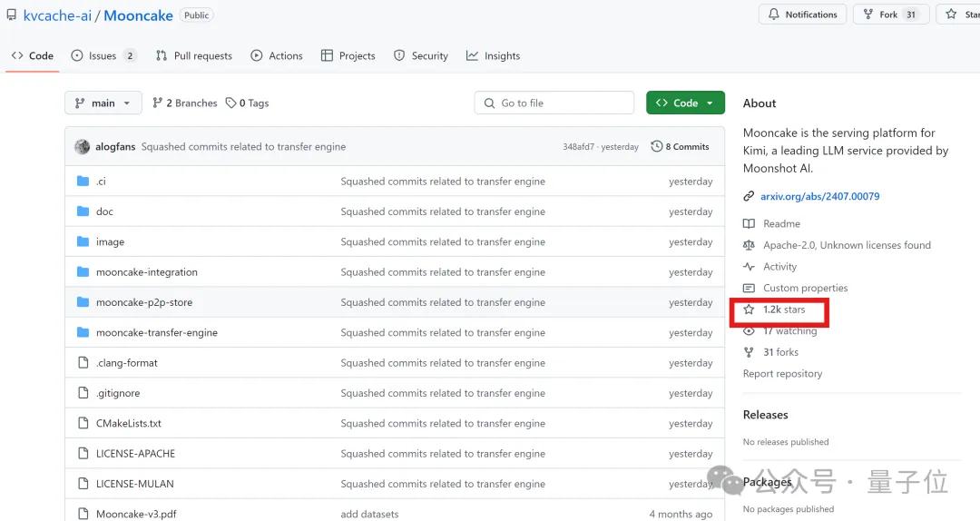Image resolution: width=980 pixels, height=521 pixels.
Task: Open the Issues tab
Action: pos(103,56)
